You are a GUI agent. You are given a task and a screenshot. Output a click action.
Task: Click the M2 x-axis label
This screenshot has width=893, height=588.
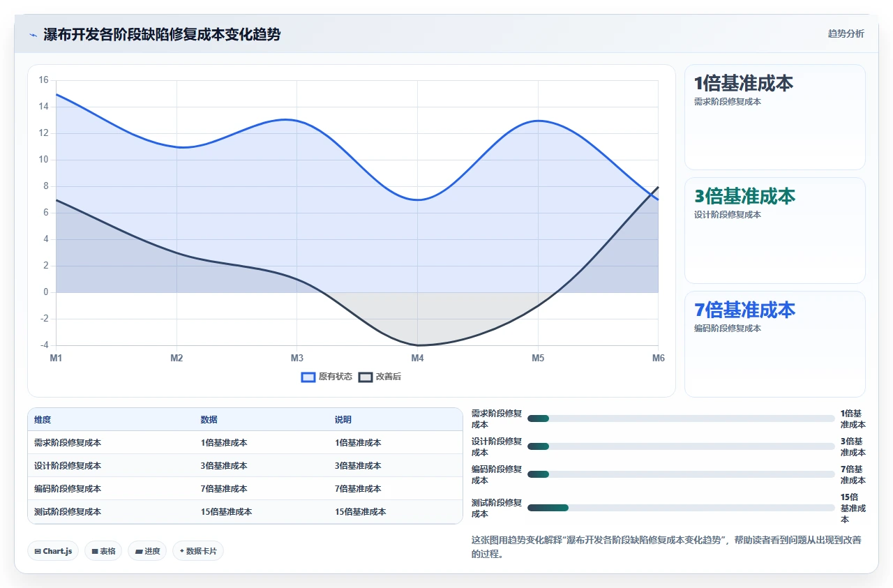point(177,359)
